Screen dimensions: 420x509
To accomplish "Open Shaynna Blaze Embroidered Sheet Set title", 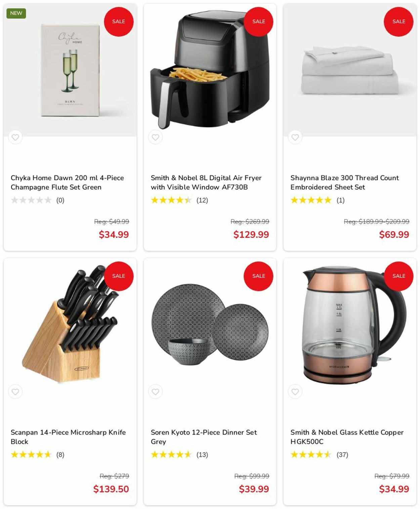I will pyautogui.click(x=344, y=183).
